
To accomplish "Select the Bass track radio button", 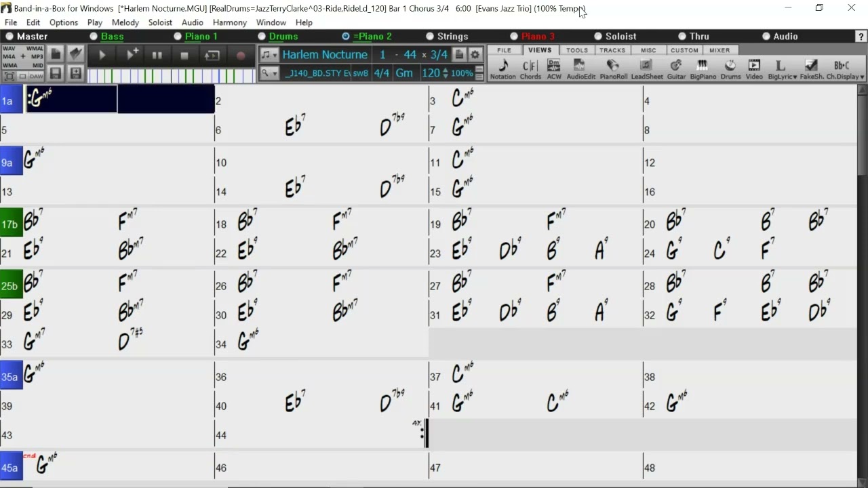I will 94,37.
